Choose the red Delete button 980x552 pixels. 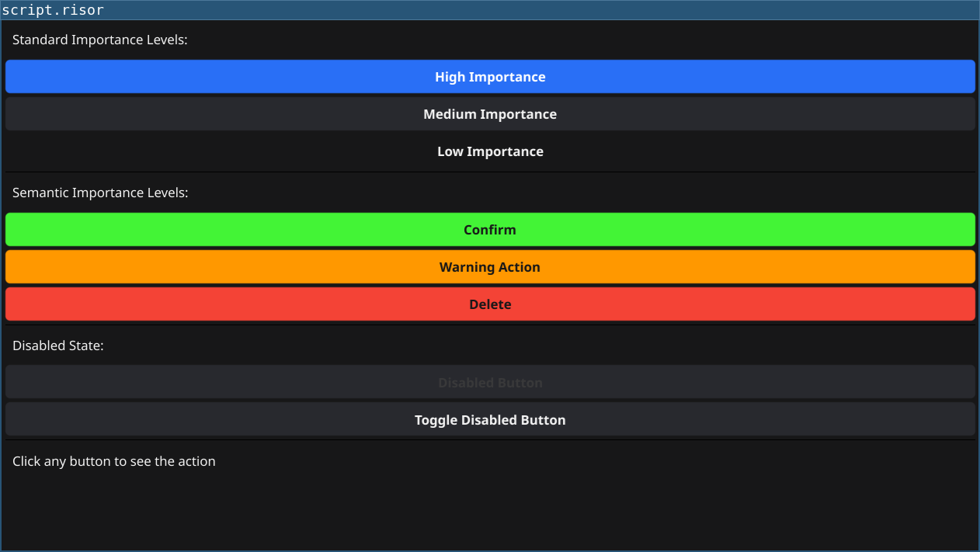[x=490, y=304]
